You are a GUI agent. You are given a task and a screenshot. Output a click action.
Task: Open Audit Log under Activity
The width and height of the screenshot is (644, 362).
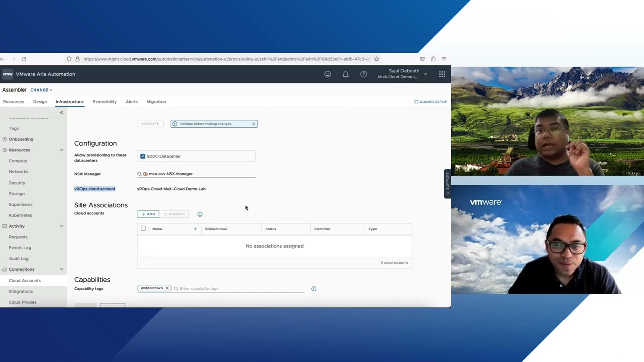(19, 258)
